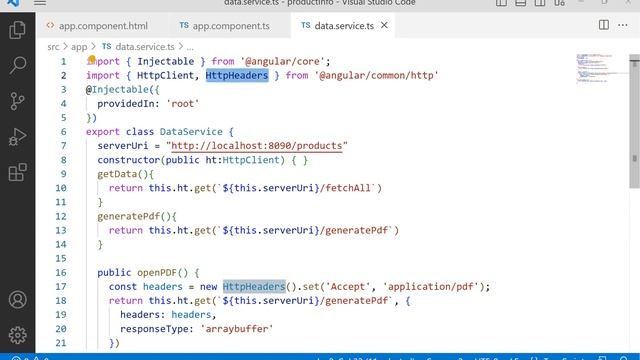Click line number 16 in the gutter
The image size is (640, 360).
tap(61, 273)
